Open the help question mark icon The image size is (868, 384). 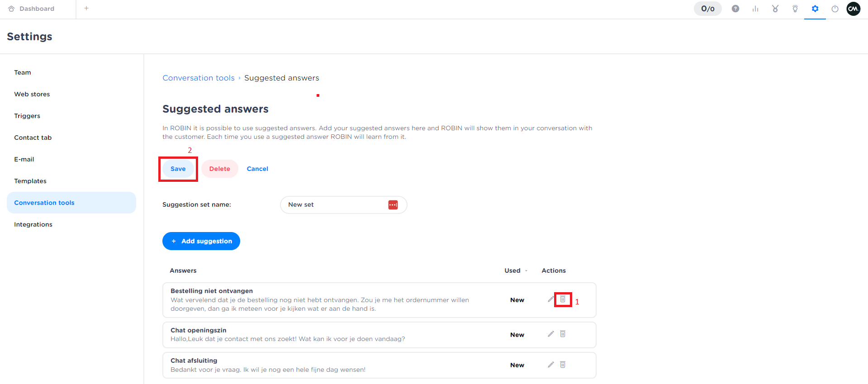(x=735, y=9)
